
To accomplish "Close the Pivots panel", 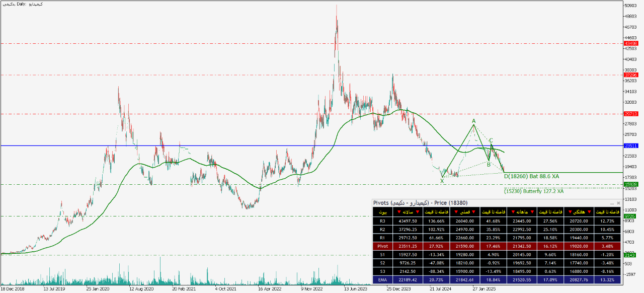I will 618,203.
